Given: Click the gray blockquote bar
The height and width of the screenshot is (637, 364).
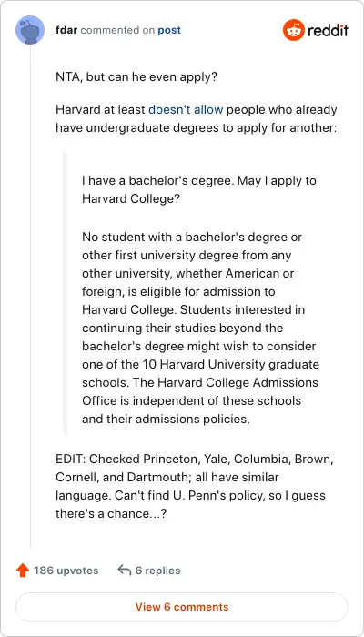Looking at the screenshot, I should tap(65, 293).
